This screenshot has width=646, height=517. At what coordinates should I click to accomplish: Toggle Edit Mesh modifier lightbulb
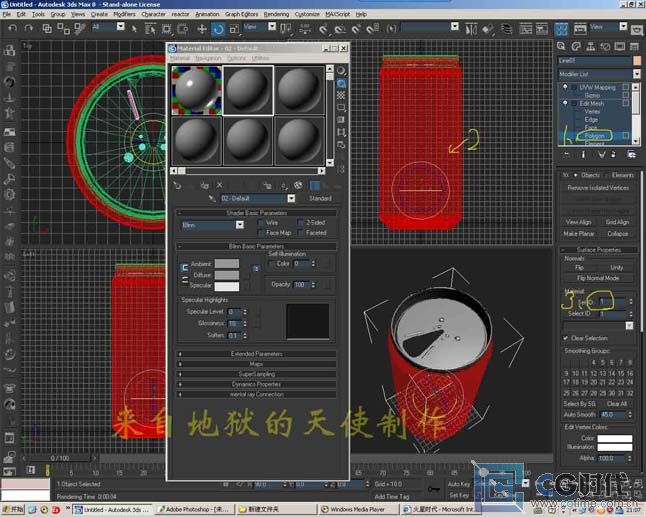pos(565,103)
